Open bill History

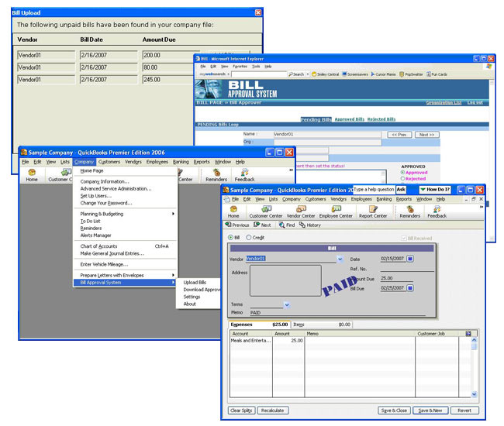pos(310,225)
